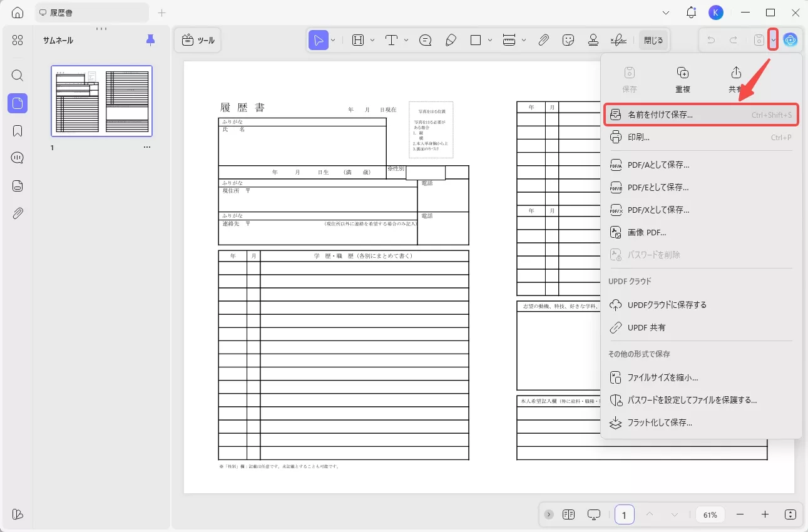Select PDF/Xとして保存... option
Screen dimensions: 808x532
tap(701, 210)
